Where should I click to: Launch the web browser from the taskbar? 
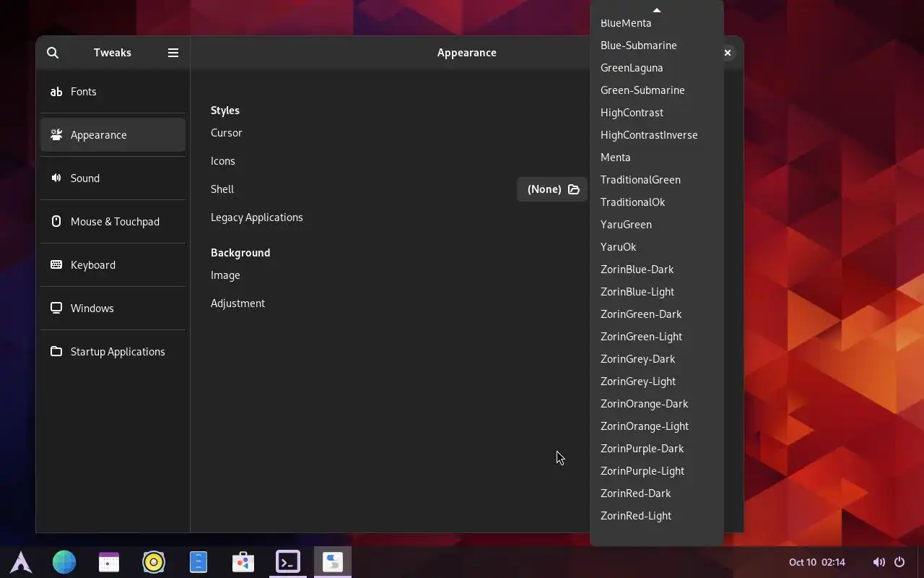tap(64, 562)
